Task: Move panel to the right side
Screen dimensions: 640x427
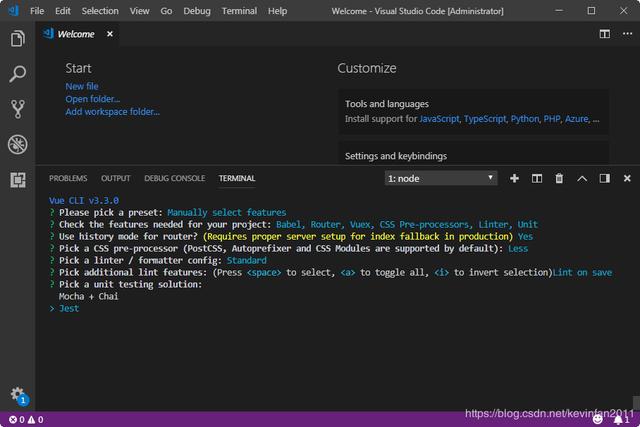Action: pyautogui.click(x=604, y=178)
